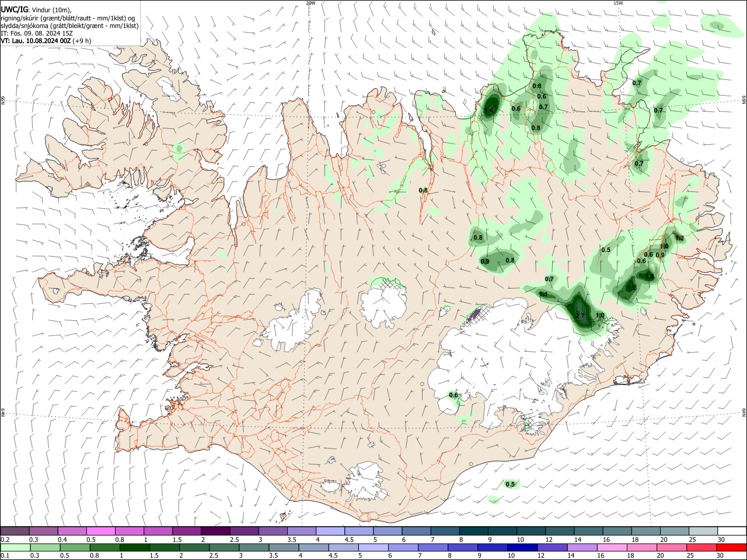Select the green rain swatch starting at 0.5
747x560 pixels.
point(75,547)
